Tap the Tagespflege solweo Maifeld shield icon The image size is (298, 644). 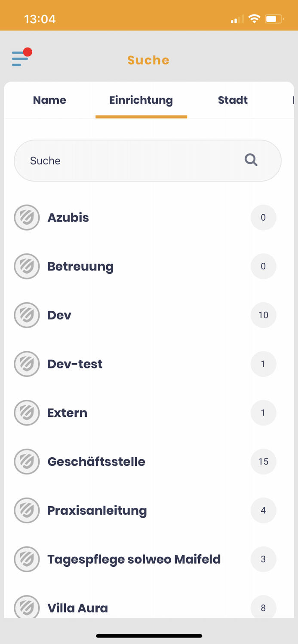click(27, 559)
